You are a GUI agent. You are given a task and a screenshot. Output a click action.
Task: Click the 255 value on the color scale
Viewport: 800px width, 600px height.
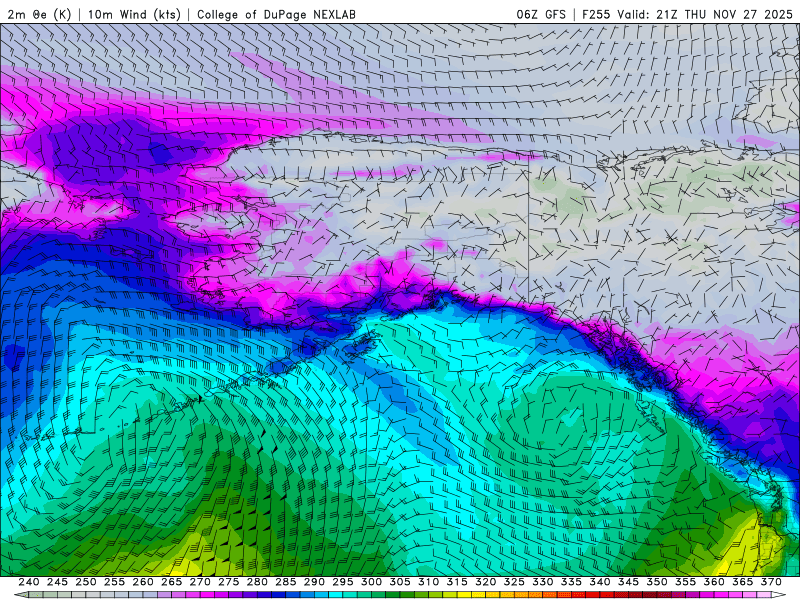(114, 582)
